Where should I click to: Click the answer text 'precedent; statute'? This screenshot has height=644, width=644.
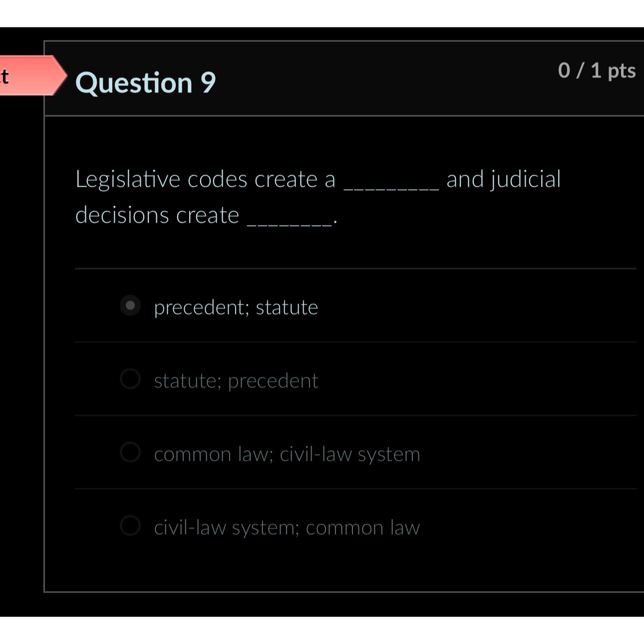tap(236, 307)
